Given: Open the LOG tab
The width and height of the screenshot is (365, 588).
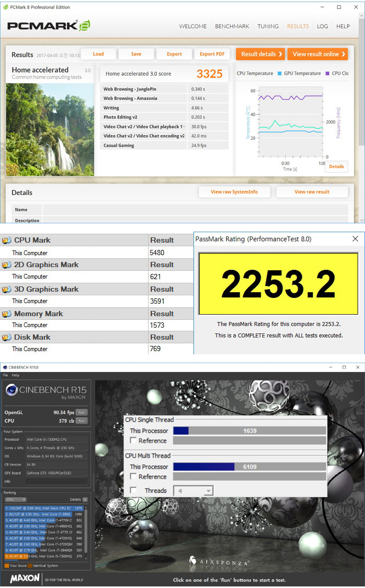Looking at the screenshot, I should 322,26.
